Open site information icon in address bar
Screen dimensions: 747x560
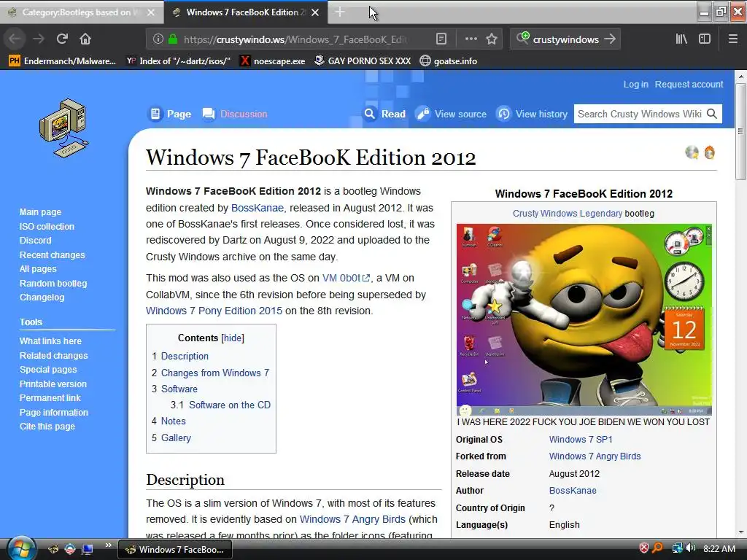tap(158, 39)
